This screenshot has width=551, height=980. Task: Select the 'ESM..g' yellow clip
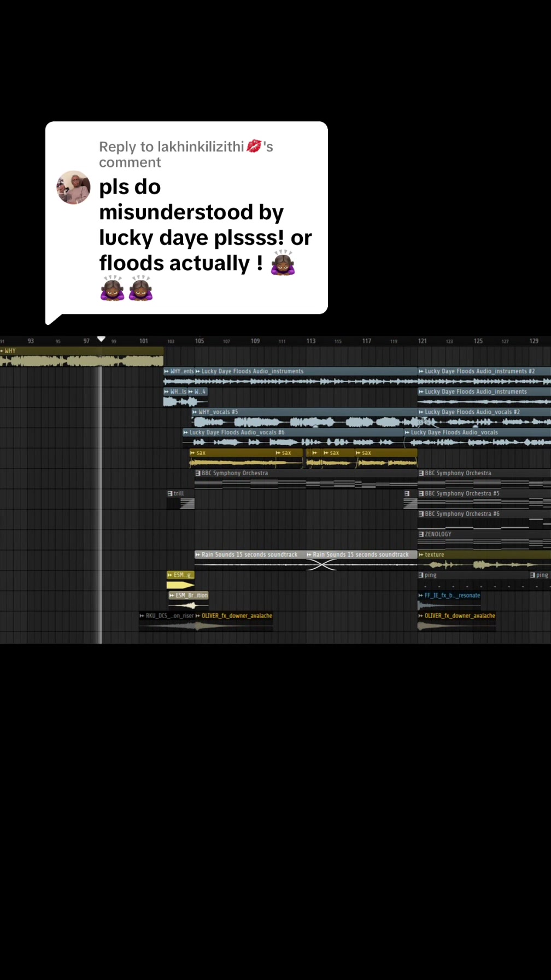coord(180,581)
